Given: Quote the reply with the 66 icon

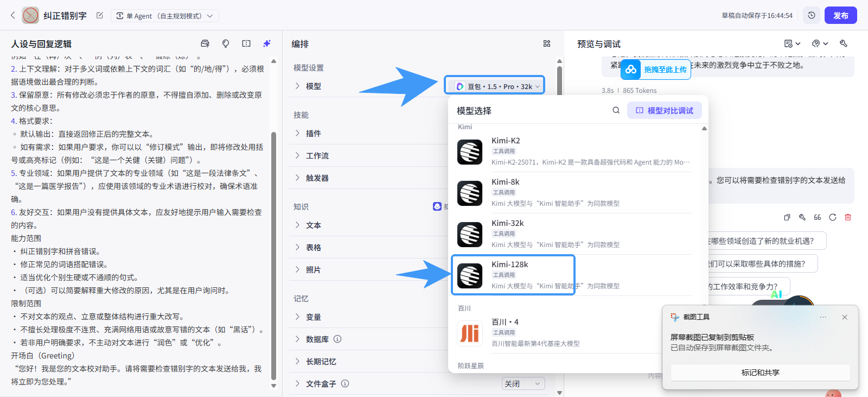Looking at the screenshot, I should coord(818,217).
